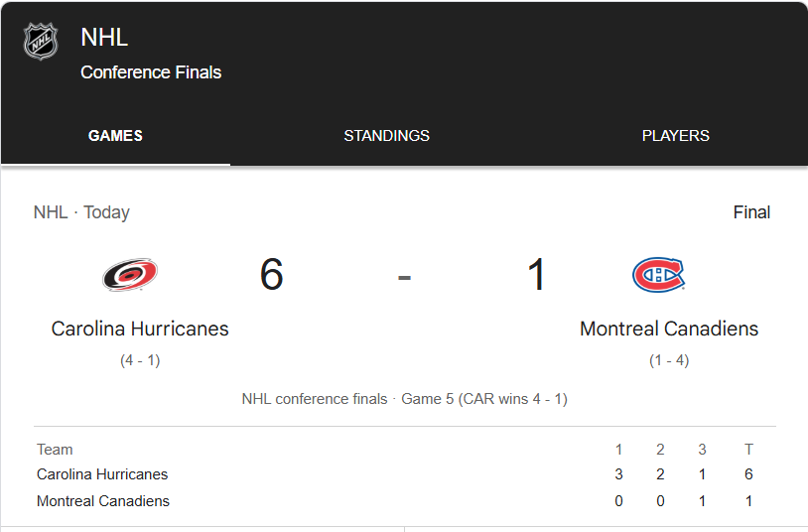
Task: Open the NHL header title
Action: (104, 37)
